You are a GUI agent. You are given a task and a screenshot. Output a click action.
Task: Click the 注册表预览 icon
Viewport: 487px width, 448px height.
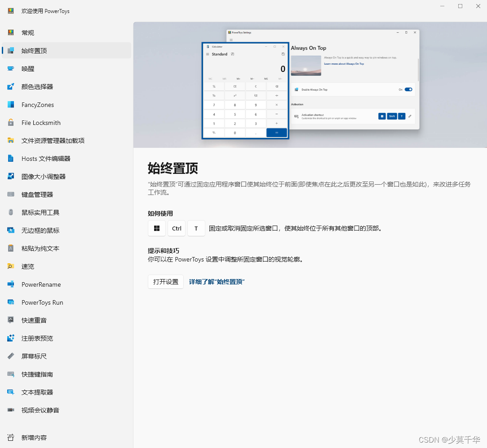tap(11, 338)
